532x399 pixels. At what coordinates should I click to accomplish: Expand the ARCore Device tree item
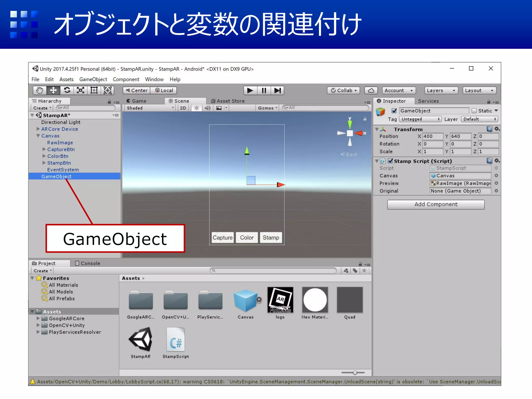pyautogui.click(x=38, y=129)
